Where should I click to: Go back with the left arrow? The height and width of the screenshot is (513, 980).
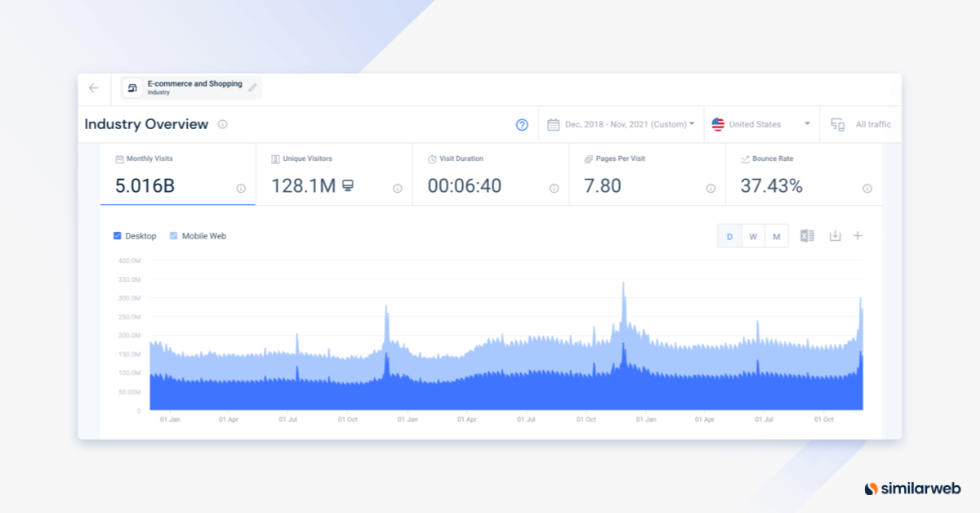point(93,88)
